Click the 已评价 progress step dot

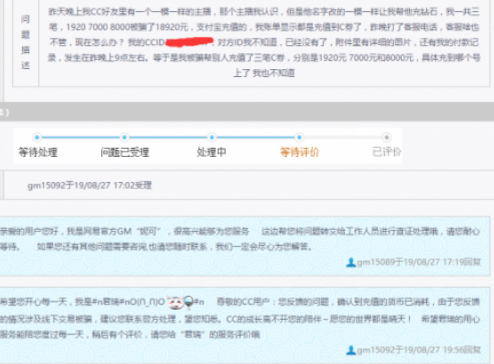click(x=386, y=137)
